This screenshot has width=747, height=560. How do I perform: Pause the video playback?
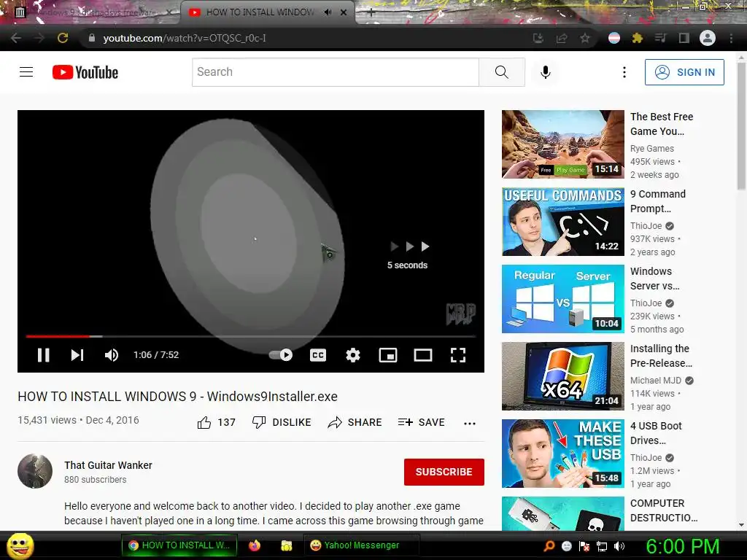43,355
